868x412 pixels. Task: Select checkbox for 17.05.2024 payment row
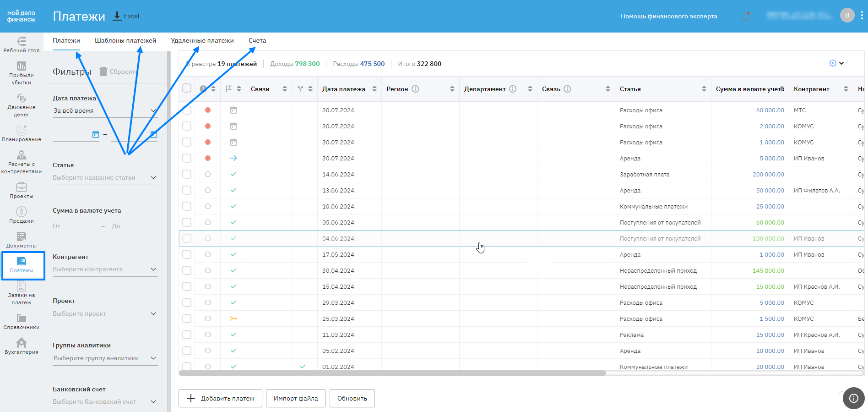[187, 254]
